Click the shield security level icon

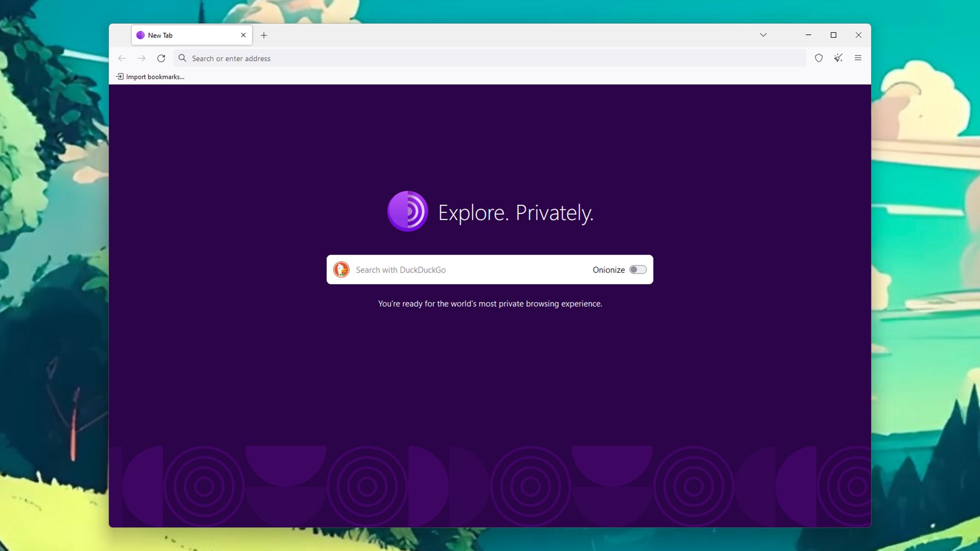[818, 58]
